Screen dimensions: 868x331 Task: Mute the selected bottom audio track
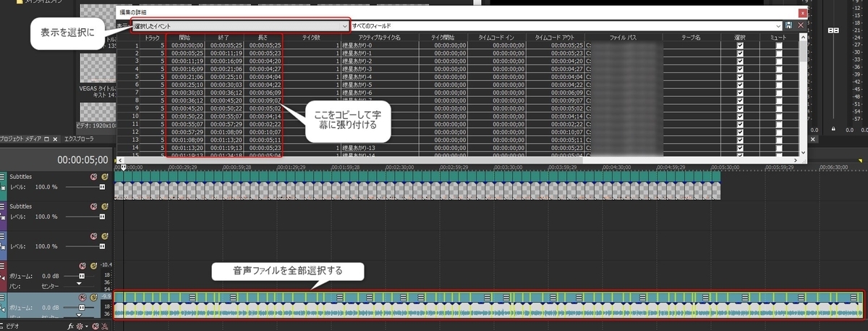click(x=83, y=297)
